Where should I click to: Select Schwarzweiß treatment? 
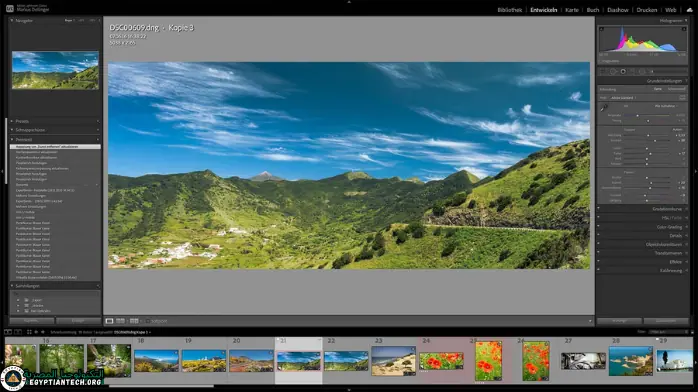676,89
